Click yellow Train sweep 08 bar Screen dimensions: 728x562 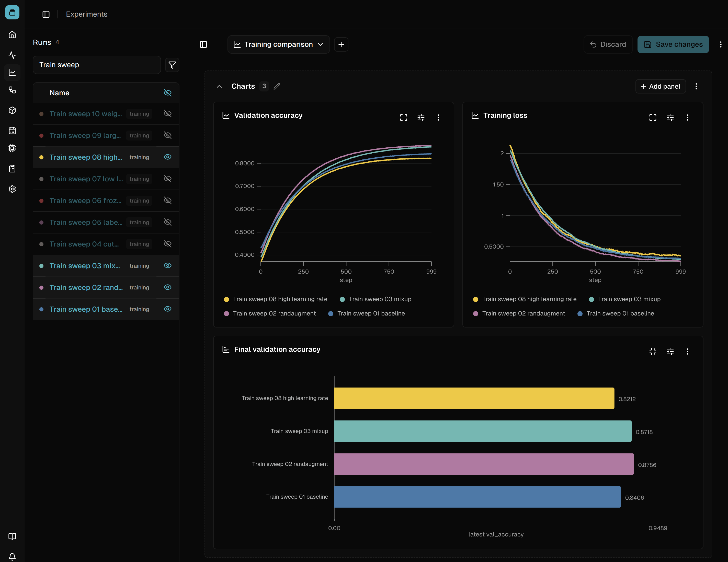[474, 398]
